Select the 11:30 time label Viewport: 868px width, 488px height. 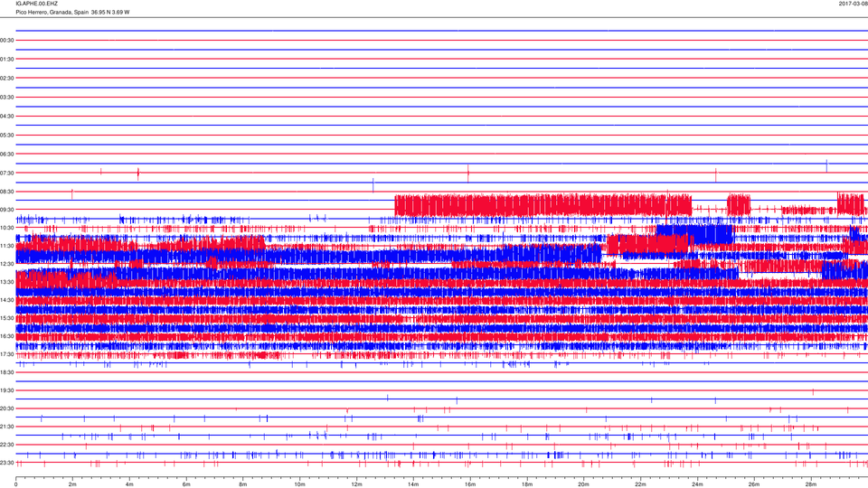pos(6,246)
